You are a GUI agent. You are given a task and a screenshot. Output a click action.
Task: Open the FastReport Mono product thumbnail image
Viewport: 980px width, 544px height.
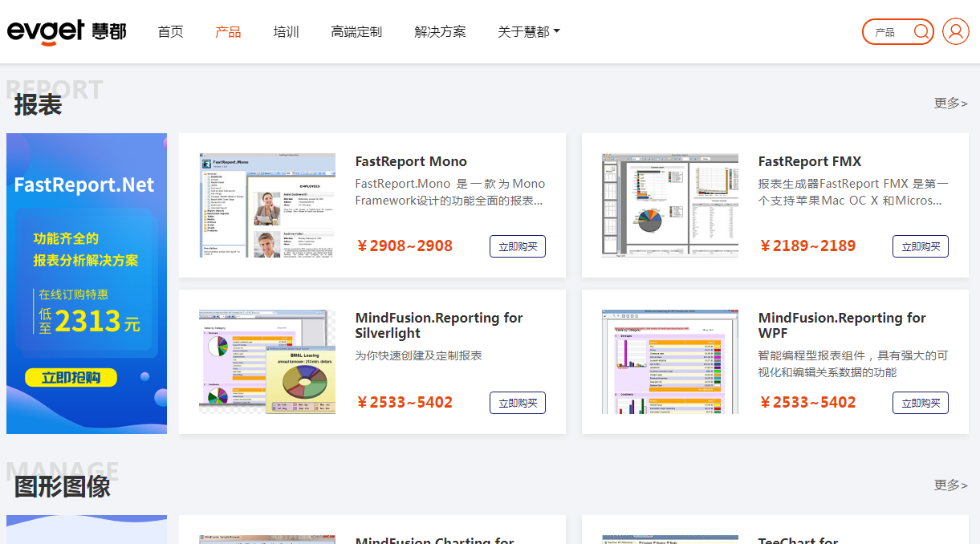pyautogui.click(x=267, y=205)
